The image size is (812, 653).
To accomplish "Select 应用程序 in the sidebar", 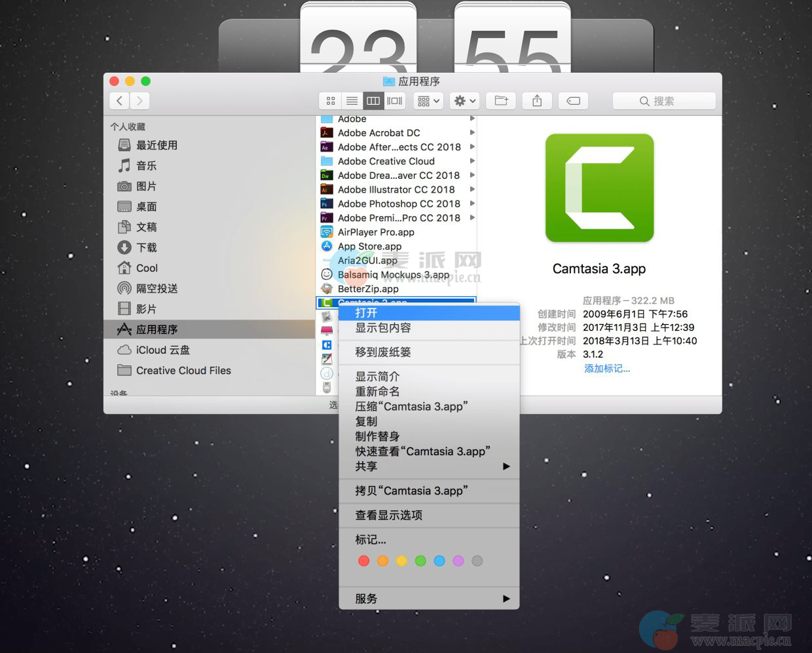I will click(209, 329).
